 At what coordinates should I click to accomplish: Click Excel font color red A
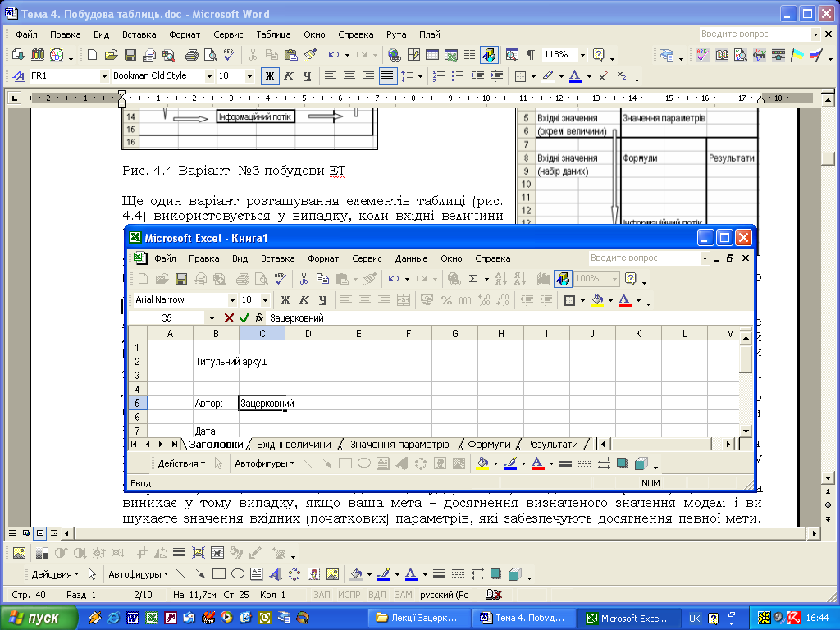624,300
